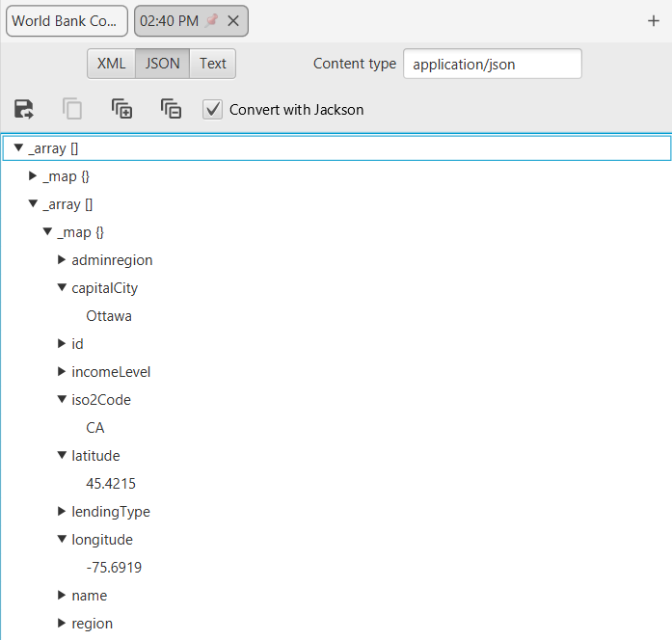Collapse the nested _array [] node
The height and width of the screenshot is (640, 672).
(33, 204)
